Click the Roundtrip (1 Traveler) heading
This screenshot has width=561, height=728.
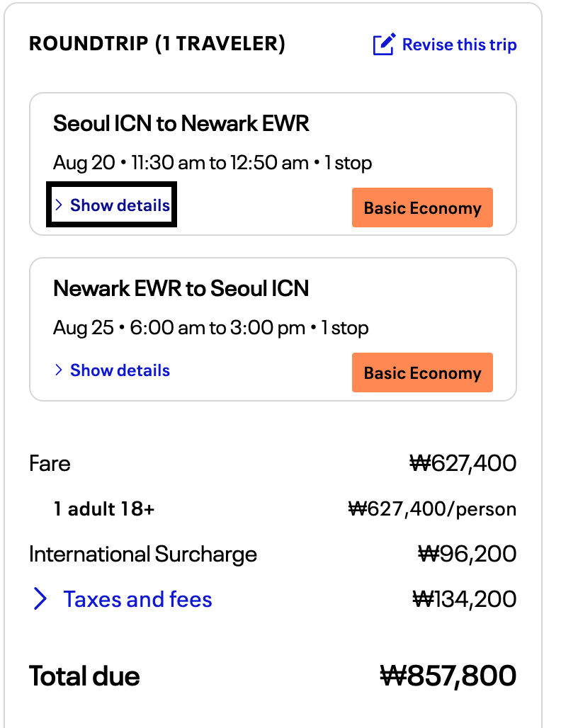(x=157, y=45)
